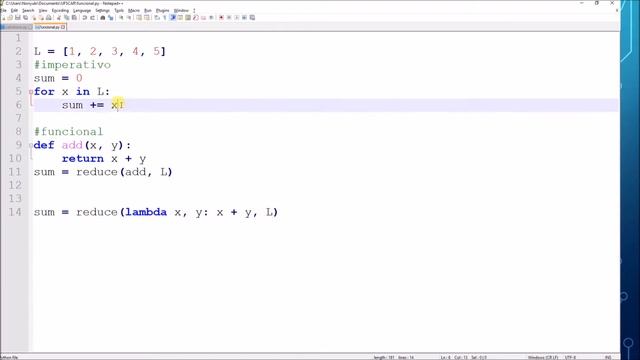Click the Close All toolbar icon
The width and height of the screenshot is (640, 360).
click(41, 18)
